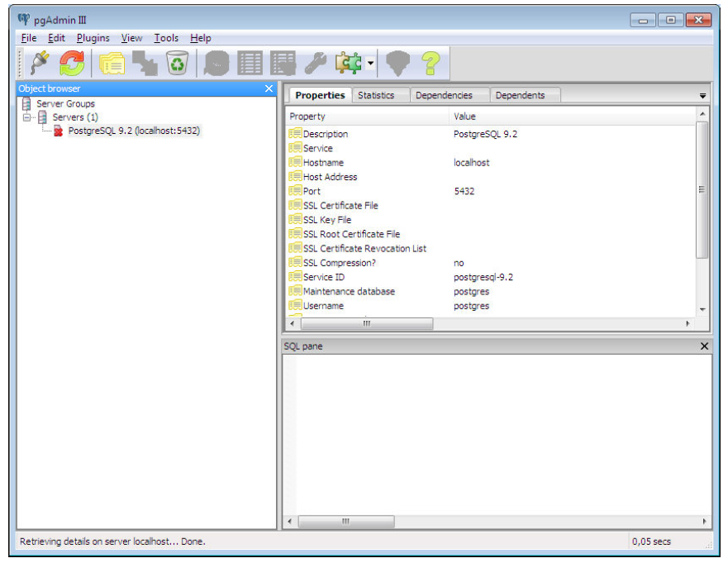The height and width of the screenshot is (563, 728).
Task: Select the Port property row
Action: [x=491, y=191]
